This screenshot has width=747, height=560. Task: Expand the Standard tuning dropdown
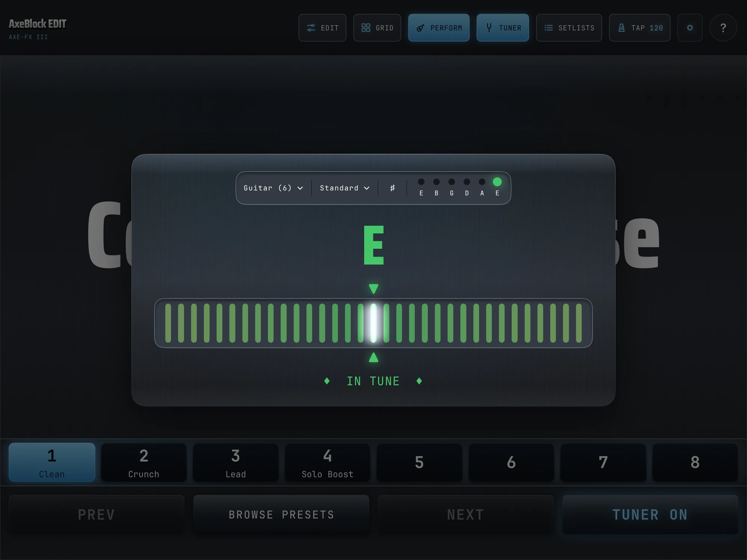point(344,188)
